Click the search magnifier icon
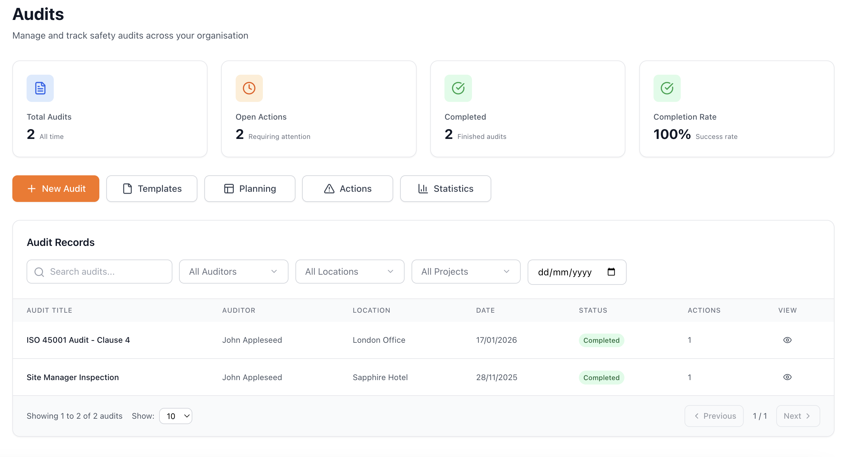Image resolution: width=868 pixels, height=457 pixels. tap(40, 272)
